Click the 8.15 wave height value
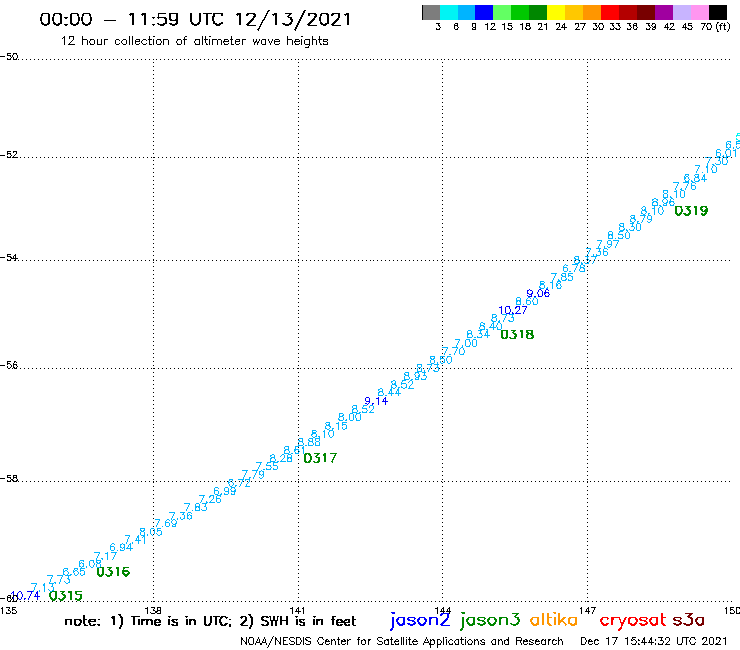 336,426
